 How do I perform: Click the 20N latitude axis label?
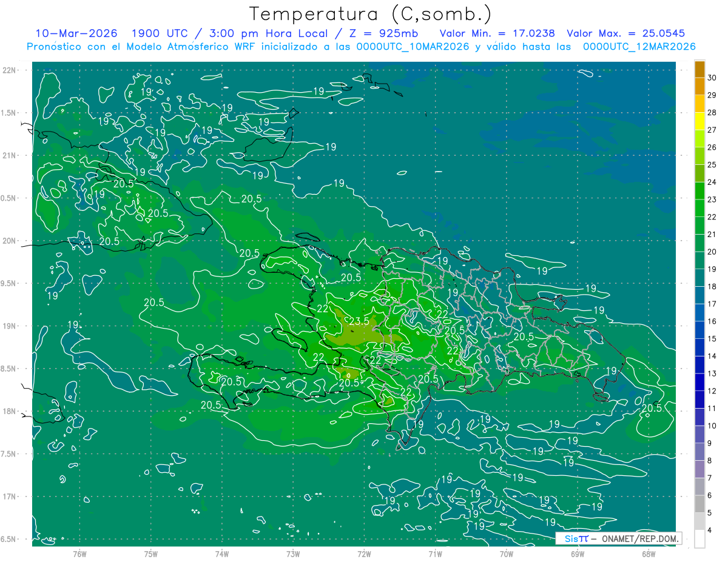click(9, 241)
